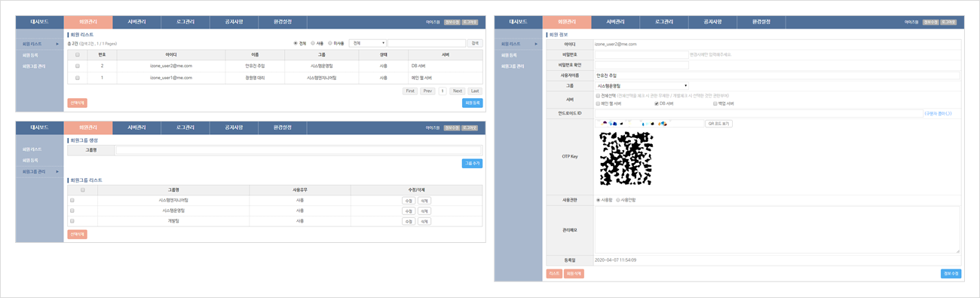Viewport: 980px width, 298px height.
Task: Click blue 정보 수정 button in member info
Action: tap(951, 274)
